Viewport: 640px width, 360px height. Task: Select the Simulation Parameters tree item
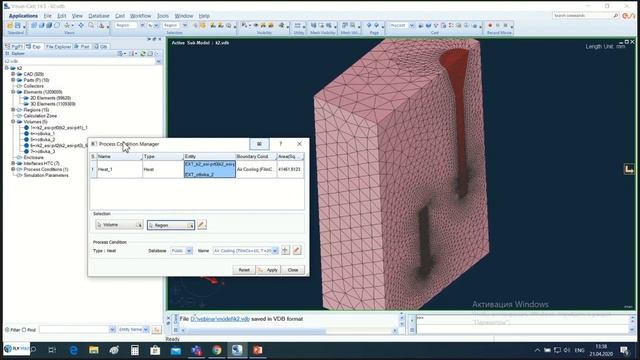46,175
